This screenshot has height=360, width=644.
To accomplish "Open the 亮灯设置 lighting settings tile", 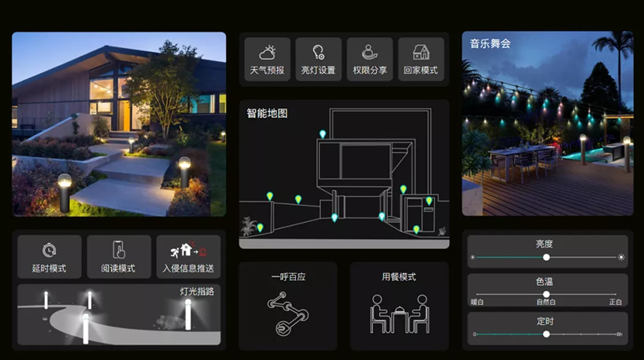I will pyautogui.click(x=318, y=59).
